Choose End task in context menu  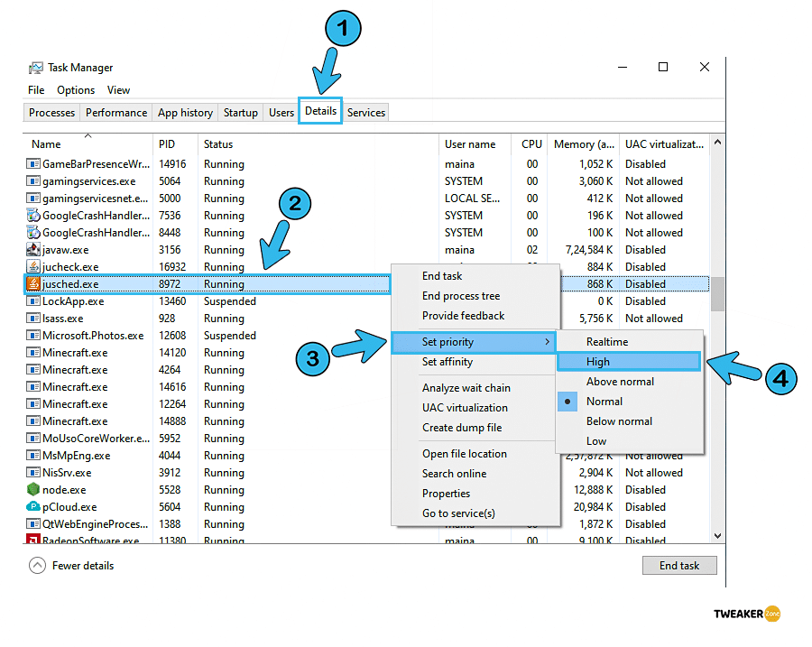tap(475, 276)
